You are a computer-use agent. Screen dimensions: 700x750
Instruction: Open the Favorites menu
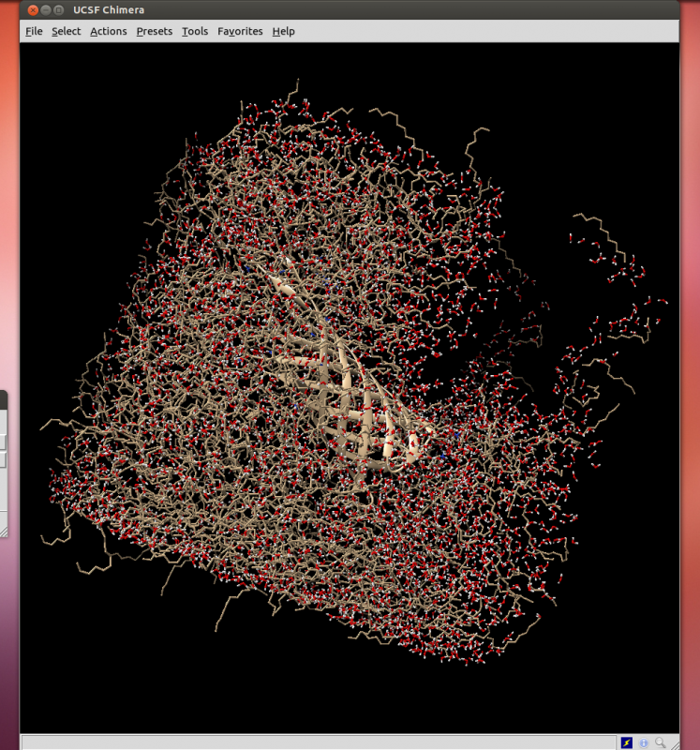240,31
